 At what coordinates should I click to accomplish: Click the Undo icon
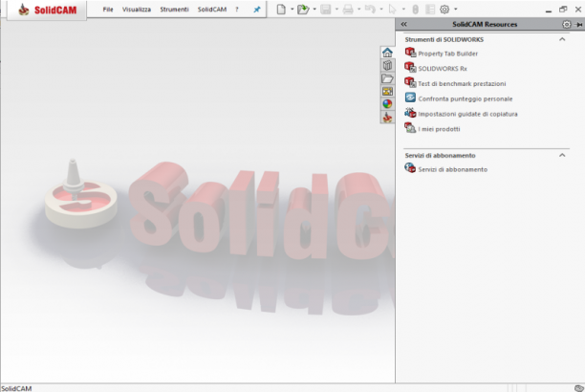tap(370, 10)
